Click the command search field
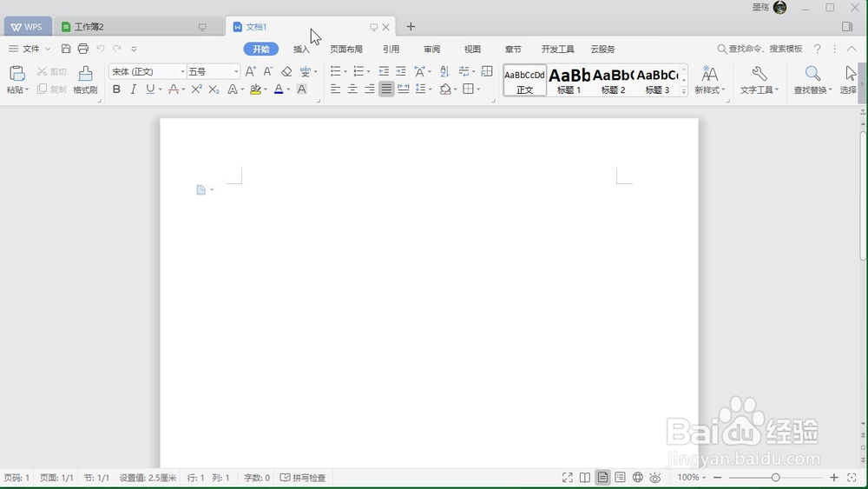The width and height of the screenshot is (868, 489). click(760, 49)
